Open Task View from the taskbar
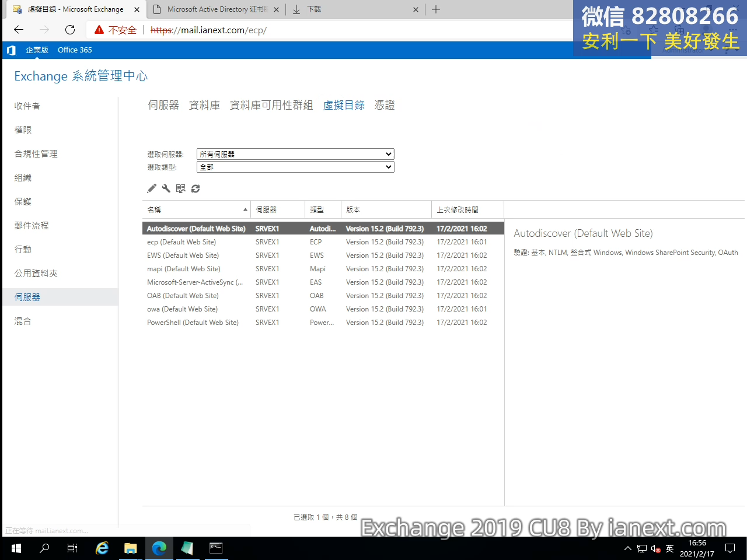This screenshot has height=560, width=747. pyautogui.click(x=72, y=548)
